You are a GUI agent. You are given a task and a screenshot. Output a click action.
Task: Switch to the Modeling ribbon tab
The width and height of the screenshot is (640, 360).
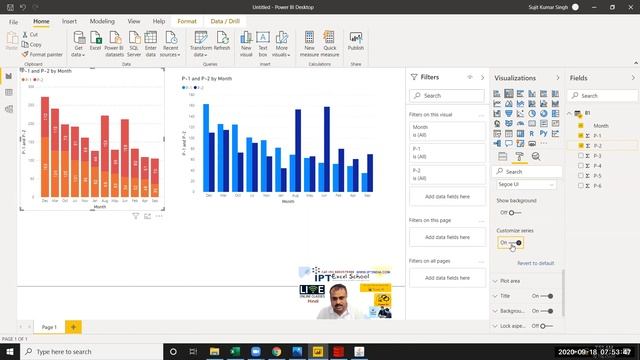102,21
